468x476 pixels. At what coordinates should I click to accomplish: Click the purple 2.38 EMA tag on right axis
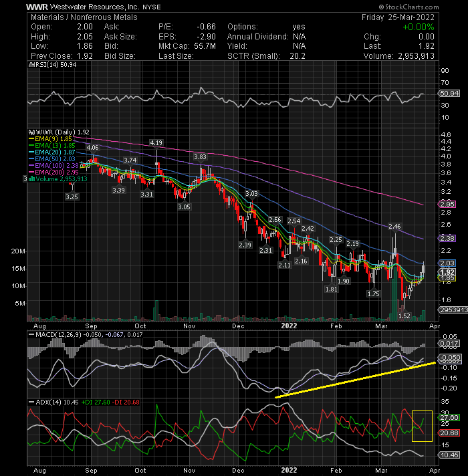click(x=447, y=238)
